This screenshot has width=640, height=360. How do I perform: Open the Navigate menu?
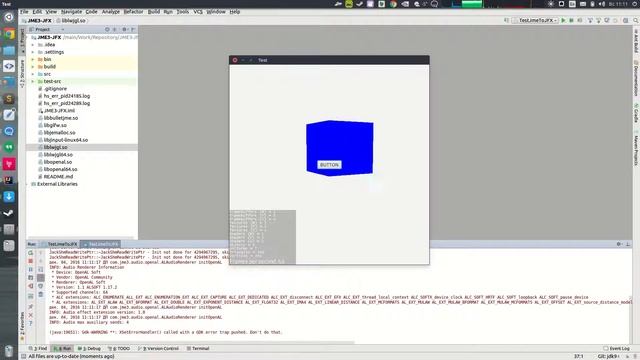[x=71, y=12]
